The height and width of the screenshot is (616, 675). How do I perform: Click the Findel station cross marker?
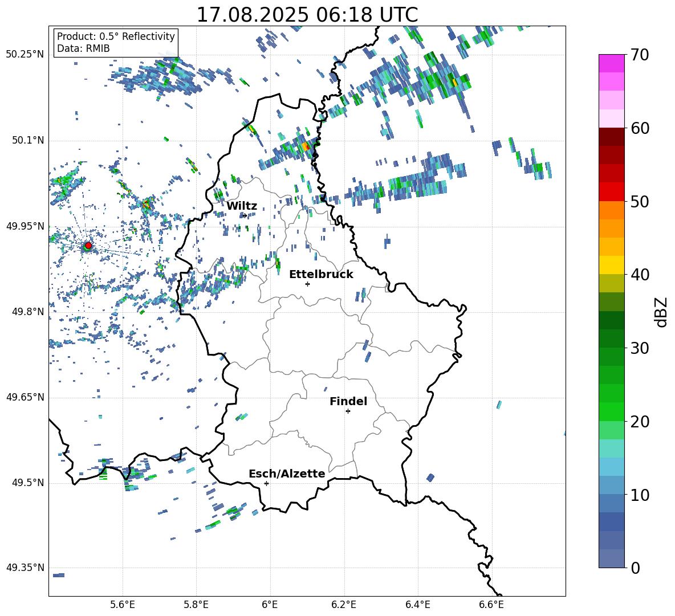coord(348,411)
